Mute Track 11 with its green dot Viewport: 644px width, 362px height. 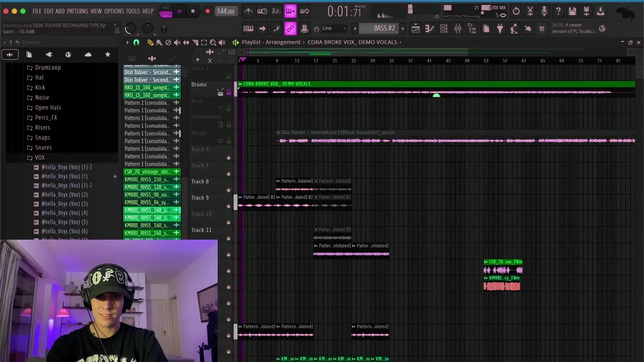228,238
